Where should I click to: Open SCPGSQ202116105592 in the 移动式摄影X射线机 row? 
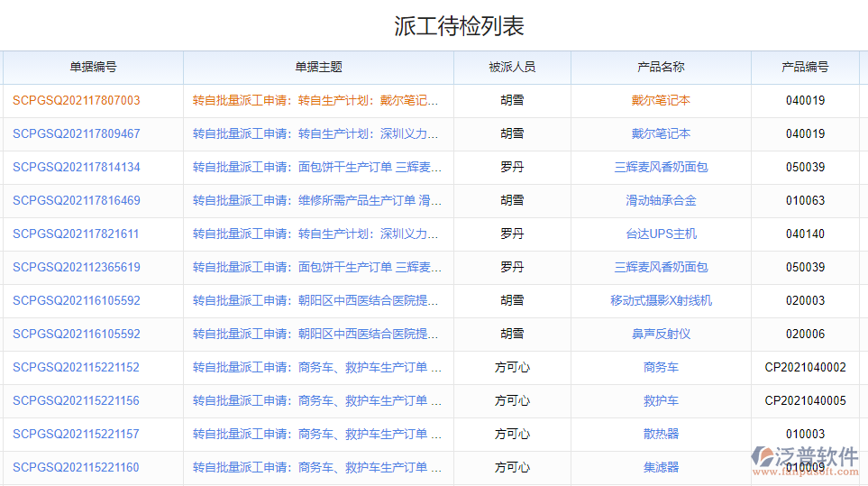[77, 300]
